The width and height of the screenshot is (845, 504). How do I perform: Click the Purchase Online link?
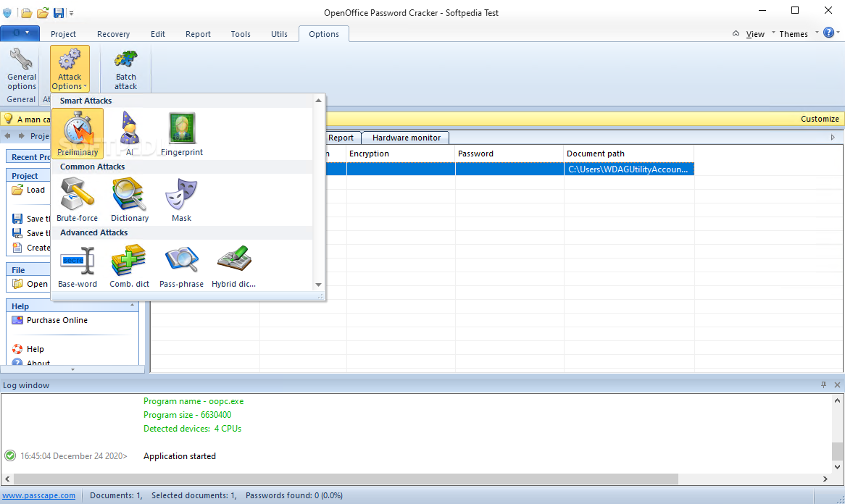coord(57,320)
